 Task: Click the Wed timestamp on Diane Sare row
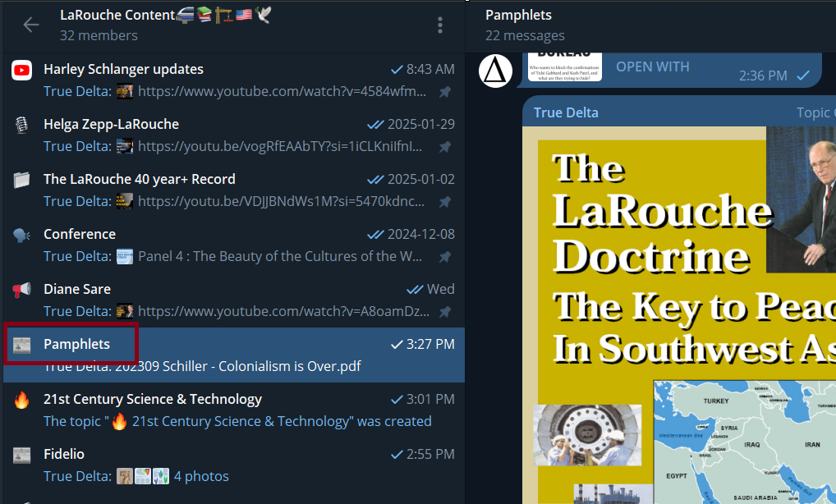440,289
